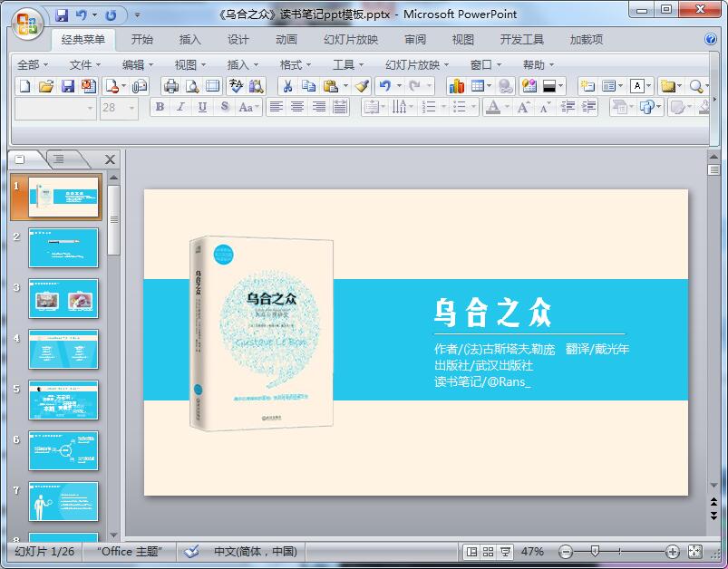Click the New blank document icon
728x569 pixels.
pos(25,86)
